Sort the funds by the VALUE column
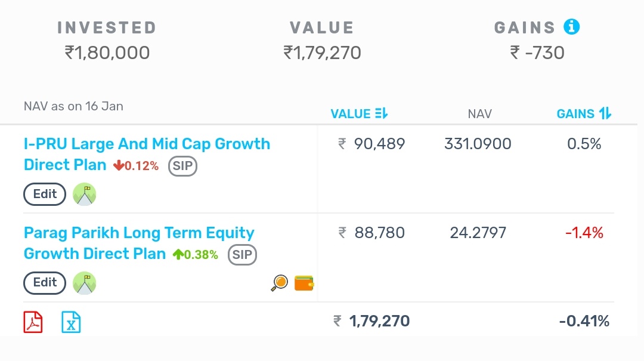 [x=359, y=113]
